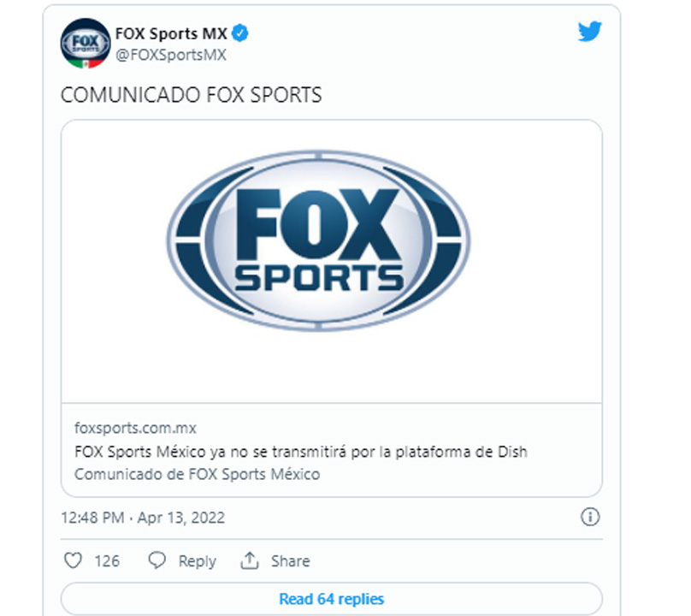This screenshot has height=616, width=691.
Task: Open the Dish platform article headline
Action: pyautogui.click(x=301, y=452)
